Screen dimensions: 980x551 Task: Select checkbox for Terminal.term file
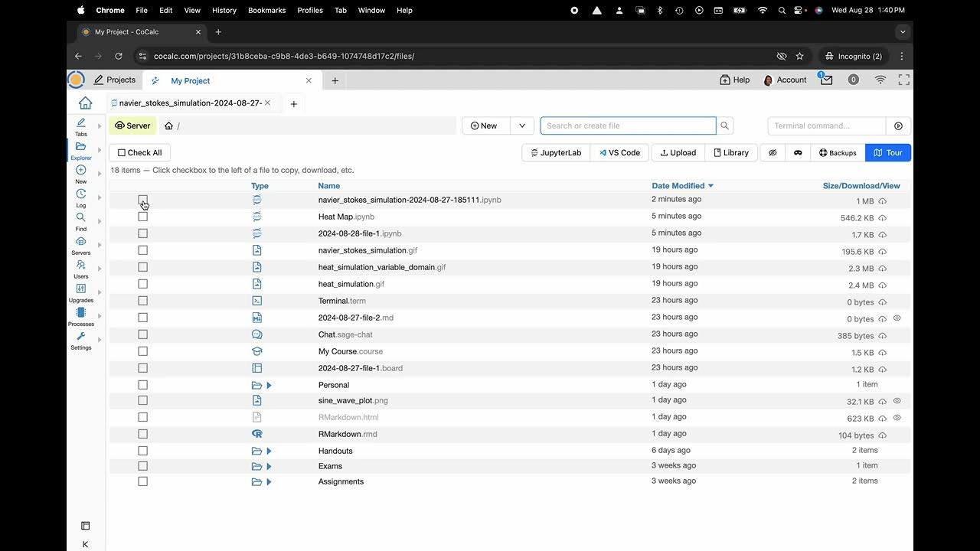click(142, 301)
